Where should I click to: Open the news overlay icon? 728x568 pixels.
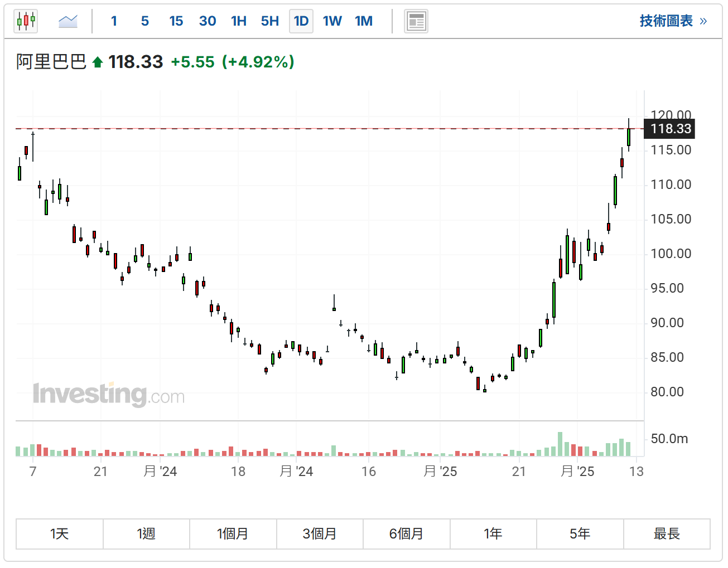click(x=416, y=21)
